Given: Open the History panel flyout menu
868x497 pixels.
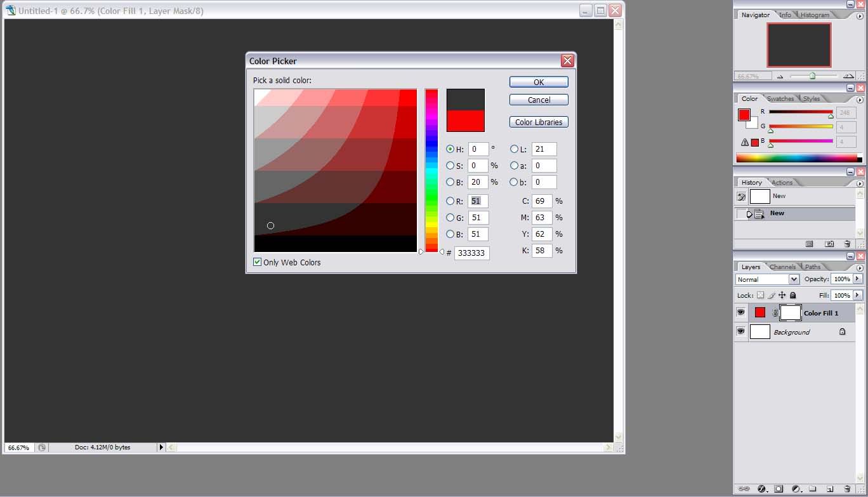Looking at the screenshot, I should [x=860, y=183].
